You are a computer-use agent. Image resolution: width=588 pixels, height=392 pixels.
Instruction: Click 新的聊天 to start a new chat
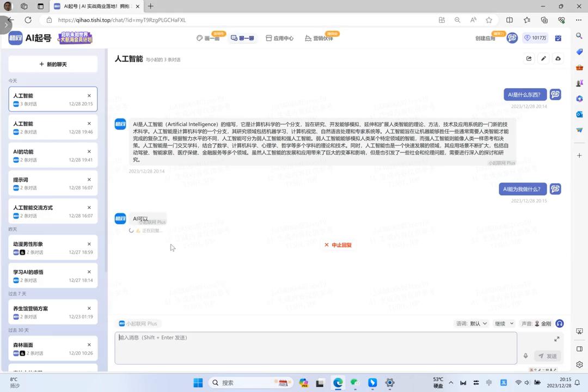click(52, 64)
